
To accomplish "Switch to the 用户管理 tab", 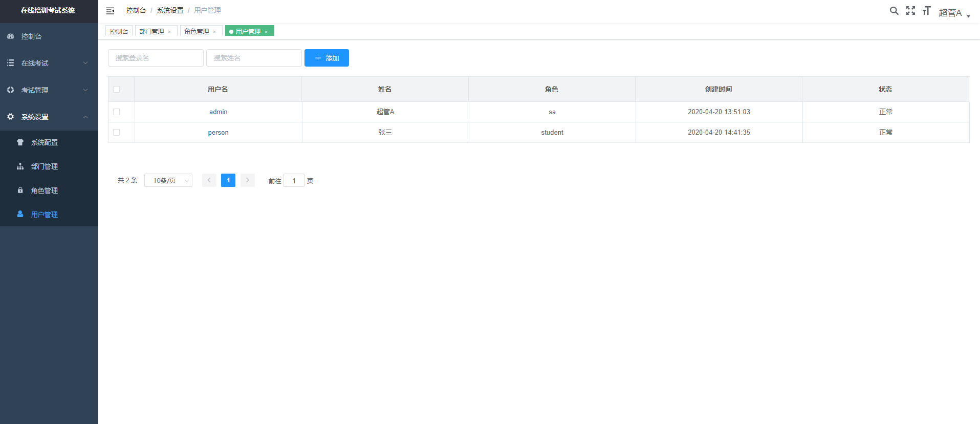I will coord(248,31).
